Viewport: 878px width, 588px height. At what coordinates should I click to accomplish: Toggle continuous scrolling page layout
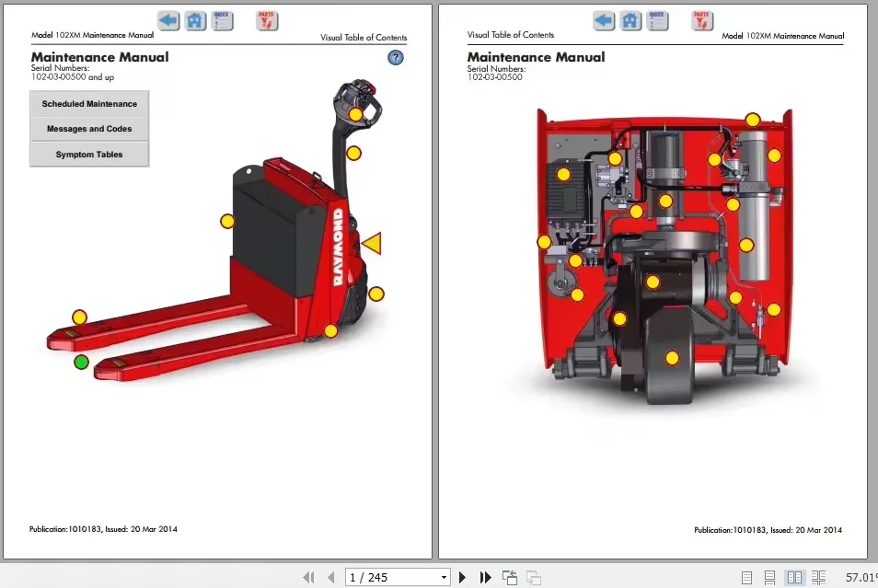(770, 578)
